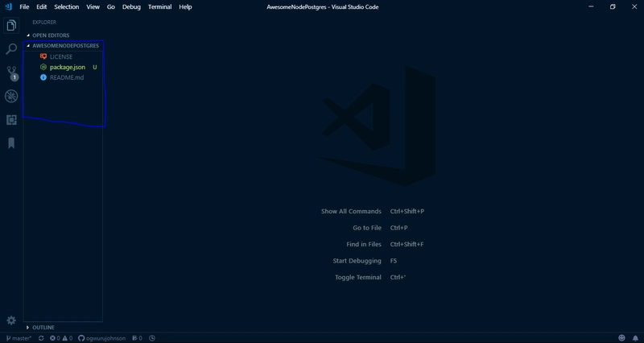Click the VS Code logo icon
Image resolution: width=644 pixels, height=343 pixels.
click(8, 6)
